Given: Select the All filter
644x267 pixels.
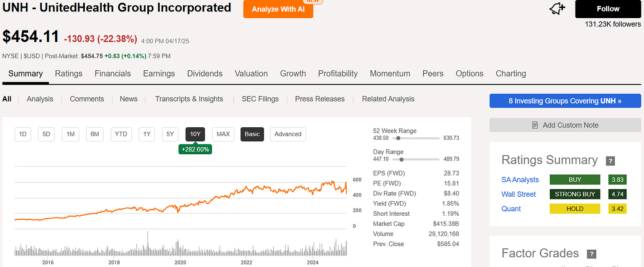Looking at the screenshot, I should tap(7, 99).
